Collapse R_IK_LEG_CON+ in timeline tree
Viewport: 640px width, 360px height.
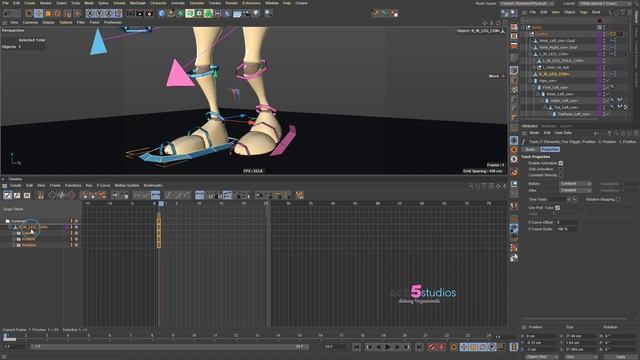click(x=10, y=227)
